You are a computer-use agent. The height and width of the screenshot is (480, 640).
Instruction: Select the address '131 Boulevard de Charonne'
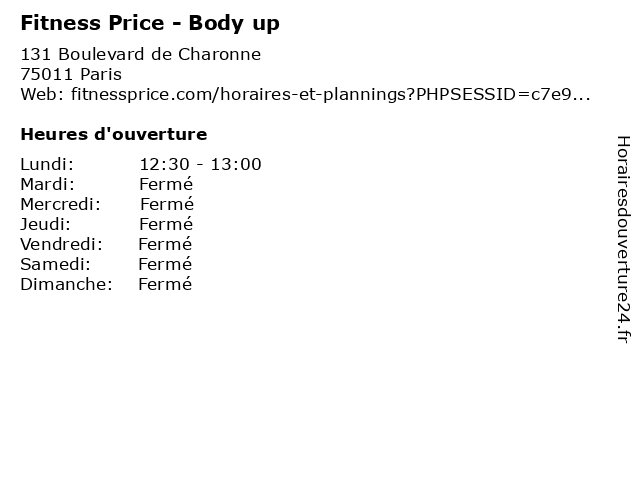click(140, 54)
